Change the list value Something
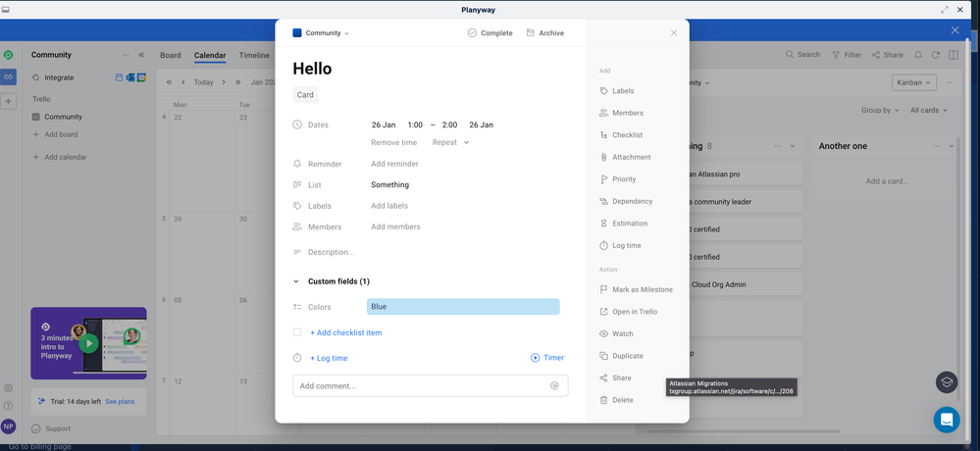This screenshot has height=451, width=980. 390,185
